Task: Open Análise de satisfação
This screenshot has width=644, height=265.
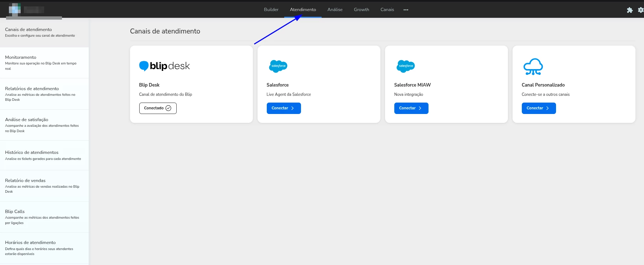Action: [44, 125]
